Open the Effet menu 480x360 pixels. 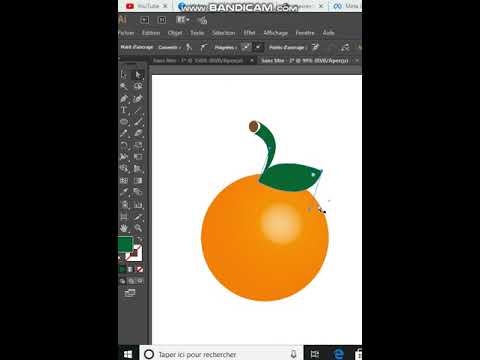coord(249,33)
